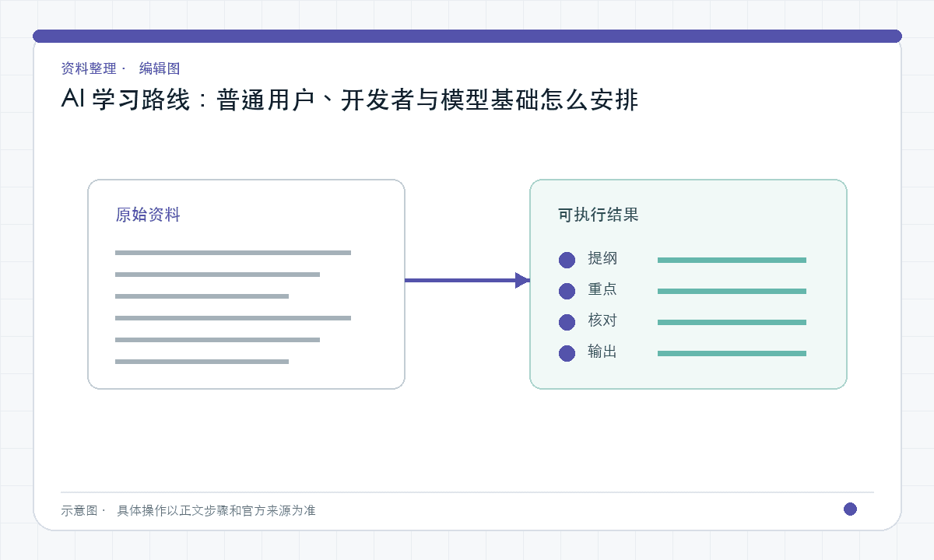Click the green bar next to 提纲
Image resolution: width=934 pixels, height=560 pixels.
pyautogui.click(x=732, y=261)
